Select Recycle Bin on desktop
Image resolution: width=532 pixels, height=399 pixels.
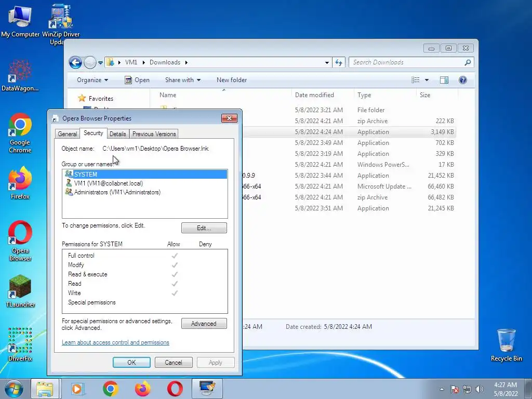(506, 345)
